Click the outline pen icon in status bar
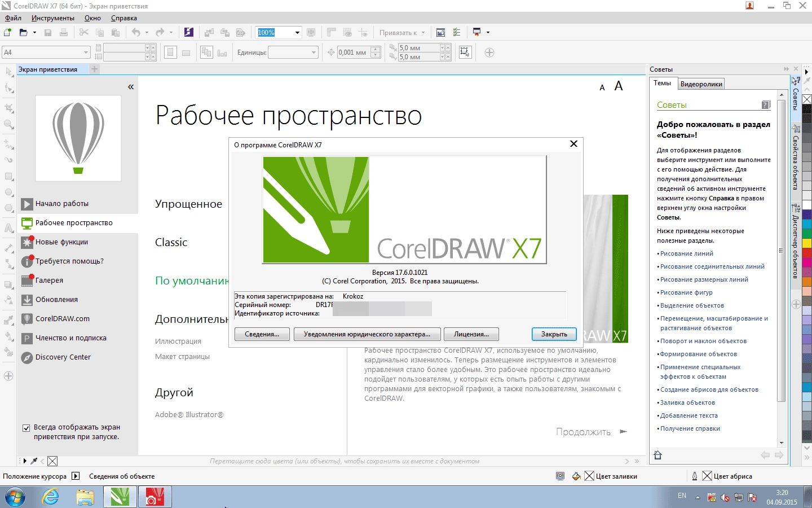Viewport: 812px width, 508px height. 695,476
